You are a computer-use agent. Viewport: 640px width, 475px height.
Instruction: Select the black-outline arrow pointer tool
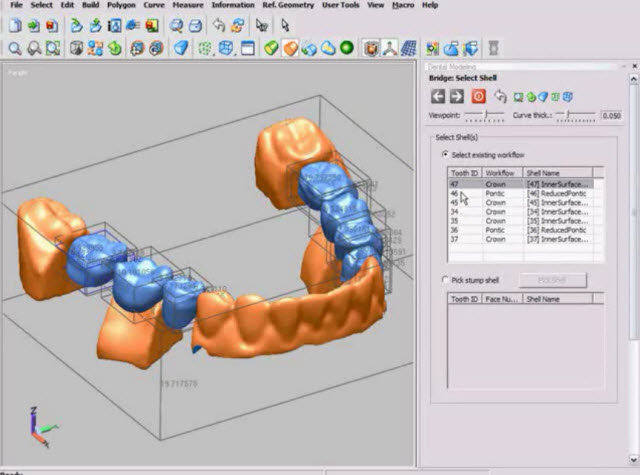point(285,25)
